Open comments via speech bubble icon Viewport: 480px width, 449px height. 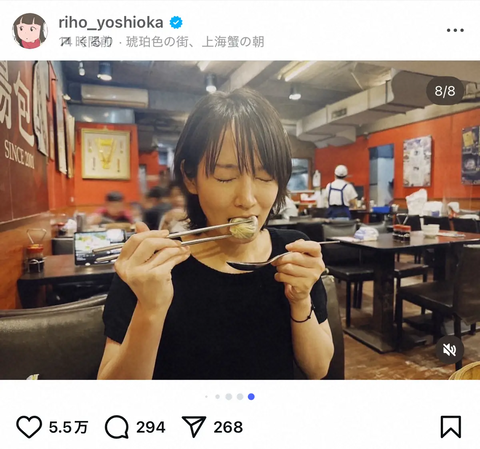[x=117, y=427]
